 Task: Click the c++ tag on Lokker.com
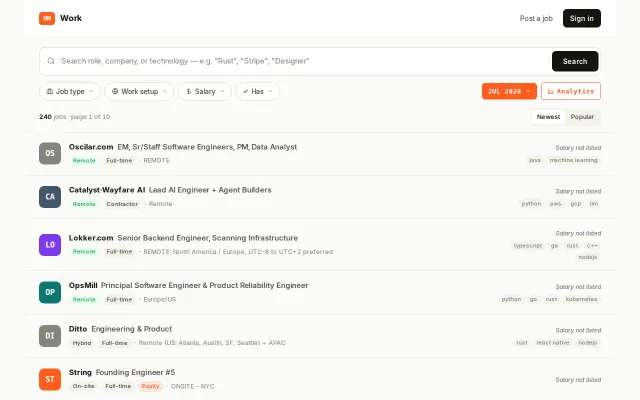(x=592, y=246)
